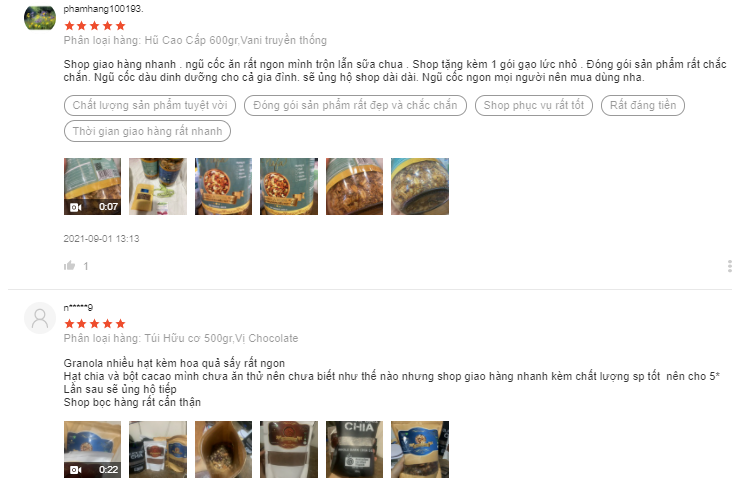This screenshot has width=749, height=489.
Task: Open username phamhang100193 link
Action: [x=103, y=9]
